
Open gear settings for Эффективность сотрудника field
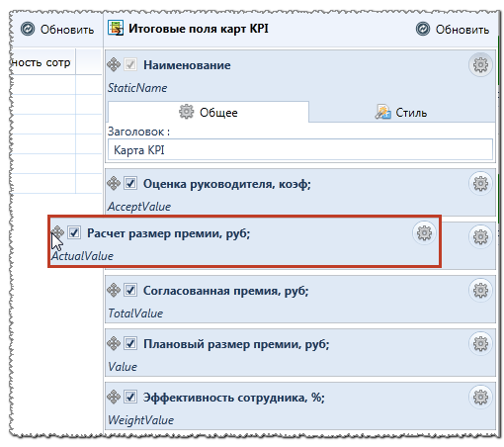(x=480, y=398)
